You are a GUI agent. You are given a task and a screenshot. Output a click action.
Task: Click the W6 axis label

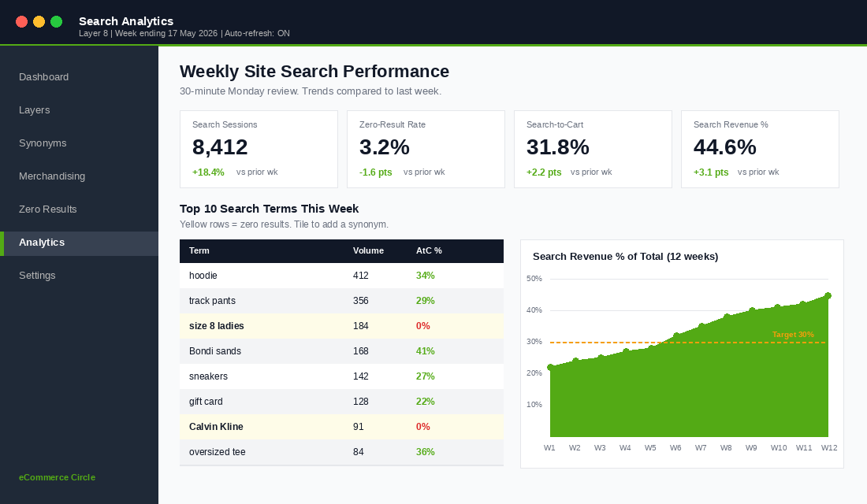pos(675,447)
